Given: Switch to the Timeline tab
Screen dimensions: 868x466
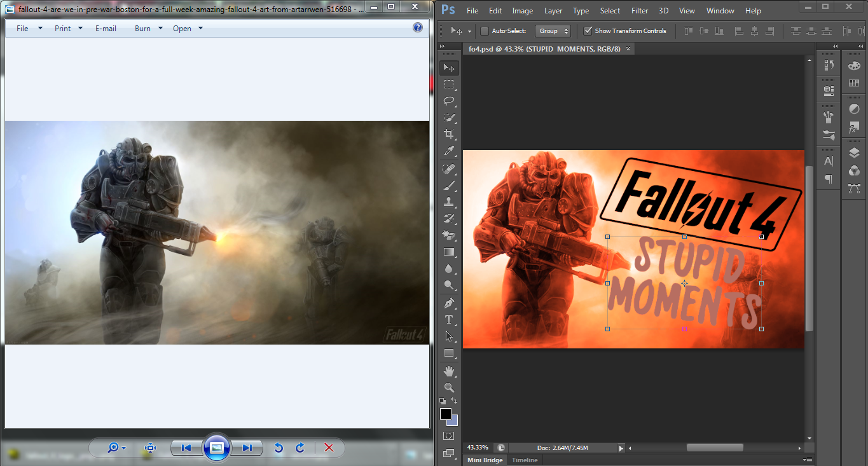Looking at the screenshot, I should tap(525, 460).
